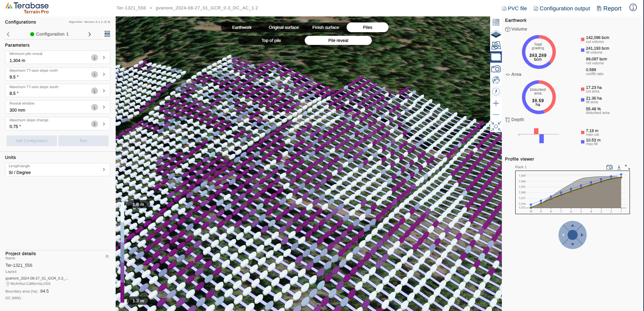644x311 pixels.
Task: Click the layout name breadcrumb gvanore_2024-08-27
Action: pyautogui.click(x=207, y=8)
